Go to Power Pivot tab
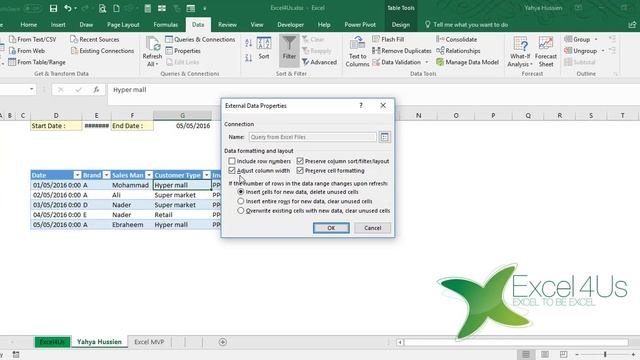The width and height of the screenshot is (640, 360). pyautogui.click(x=360, y=24)
